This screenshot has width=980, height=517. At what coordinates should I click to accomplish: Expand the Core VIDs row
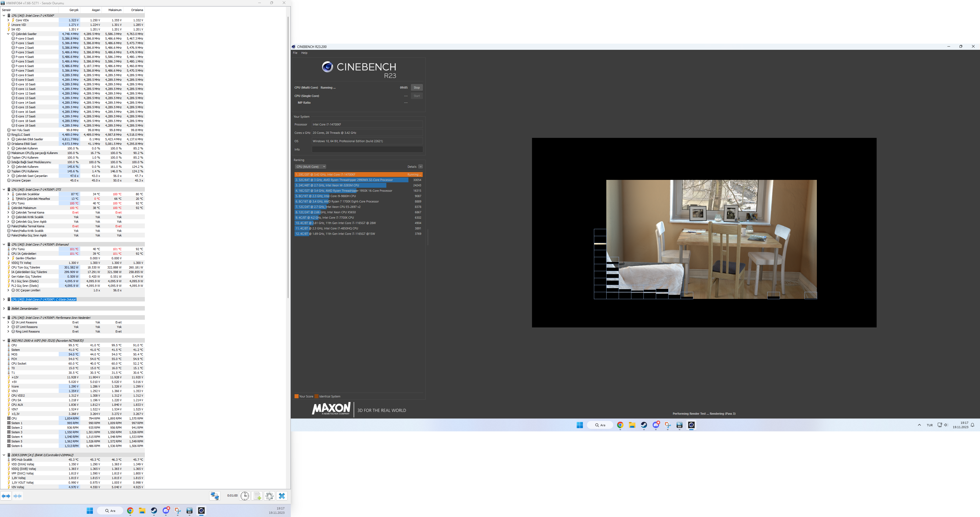(8, 20)
